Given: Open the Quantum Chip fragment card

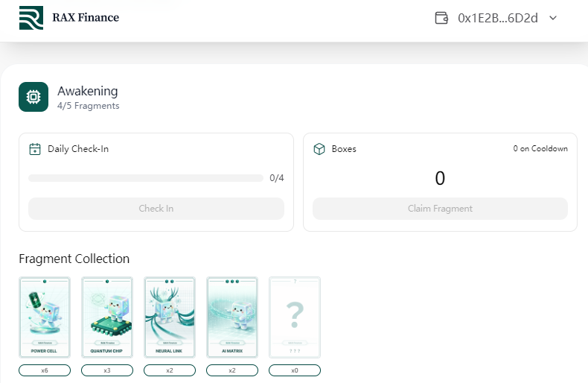Looking at the screenshot, I should tap(107, 317).
